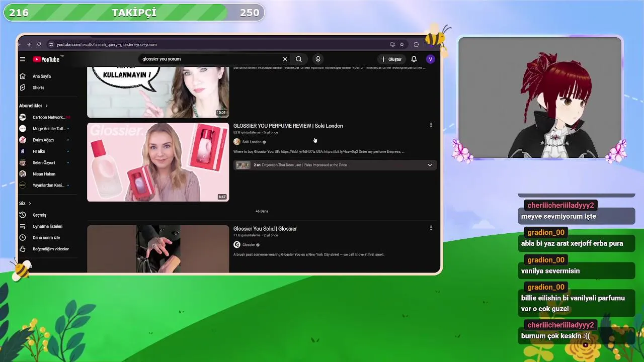This screenshot has width=644, height=362.
Task: Expand the key moments chevron dropdown
Action: coord(430,165)
